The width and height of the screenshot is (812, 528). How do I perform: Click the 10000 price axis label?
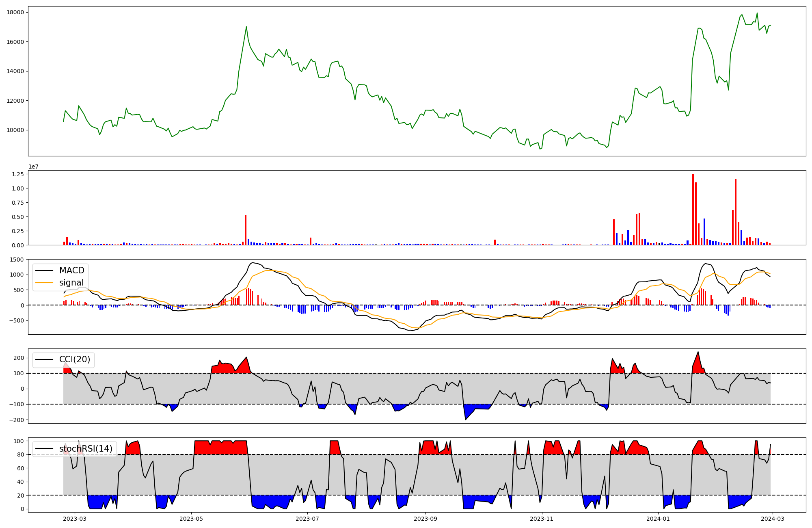[x=15, y=130]
